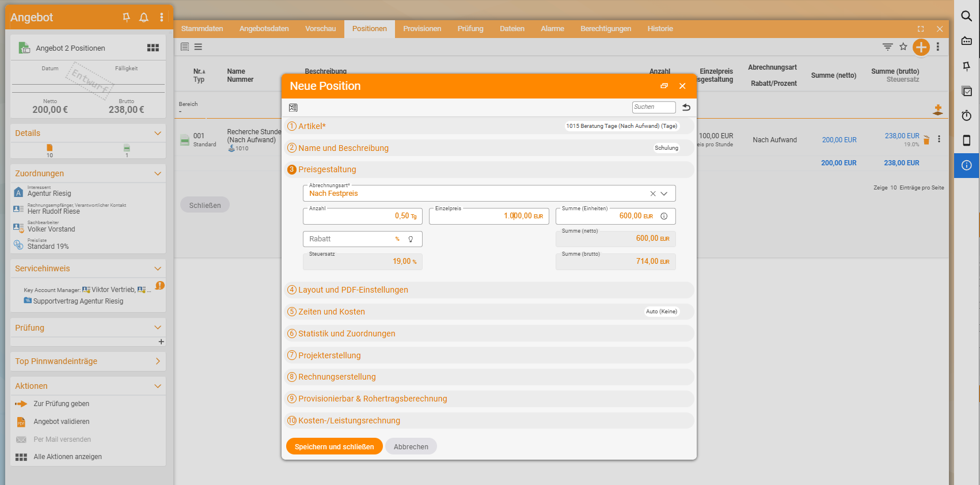Click the list view icon in positions toolbar

coord(185,47)
